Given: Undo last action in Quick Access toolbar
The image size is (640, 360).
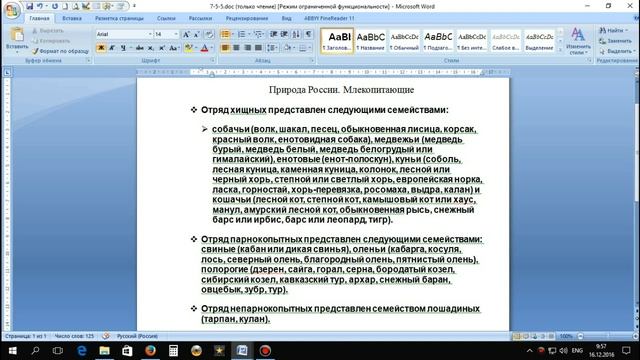Looking at the screenshot, I should pyautogui.click(x=40, y=6).
